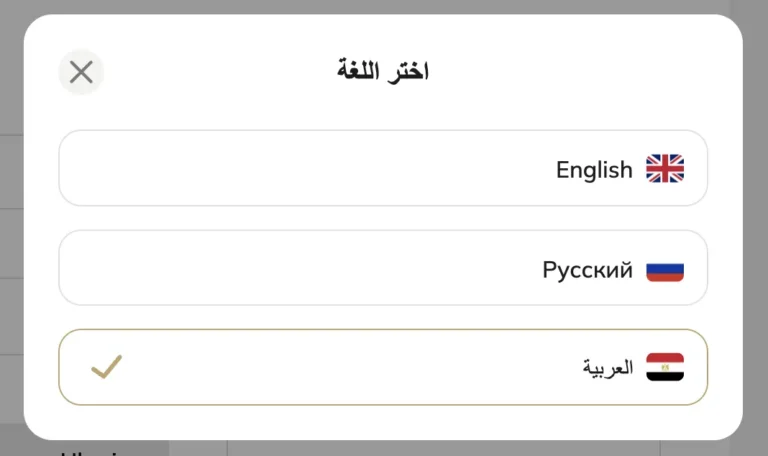Click the English text label
The height and width of the screenshot is (456, 768).
pyautogui.click(x=594, y=170)
